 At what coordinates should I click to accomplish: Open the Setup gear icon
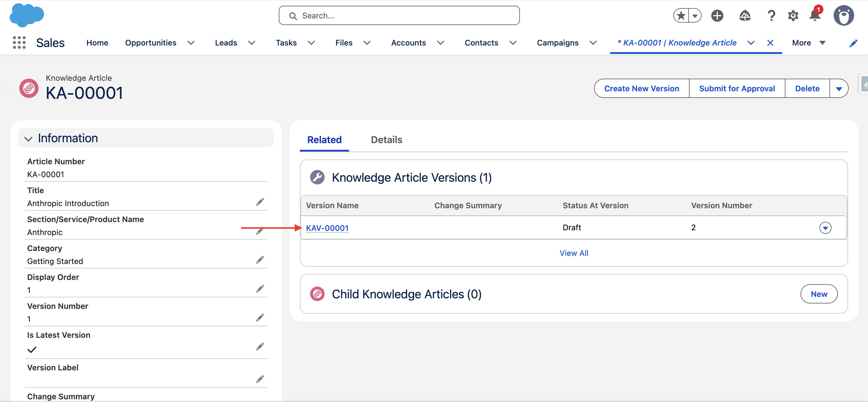coord(793,15)
